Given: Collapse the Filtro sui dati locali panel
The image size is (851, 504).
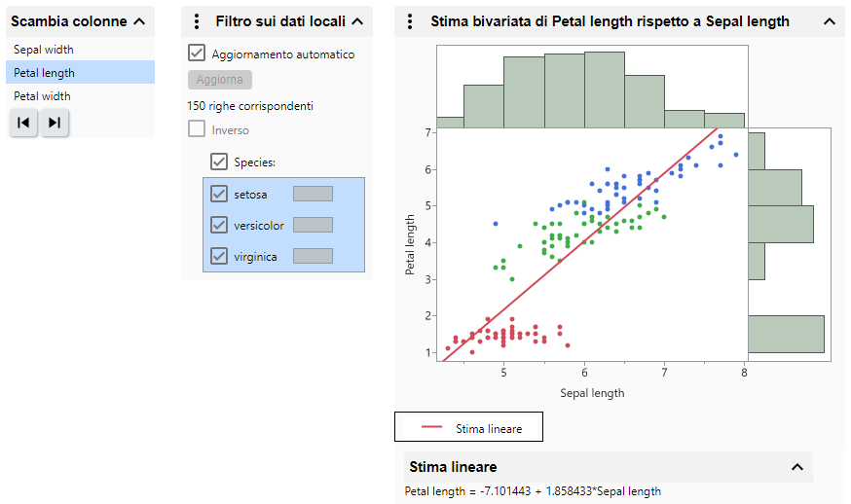Looking at the screenshot, I should (x=356, y=20).
